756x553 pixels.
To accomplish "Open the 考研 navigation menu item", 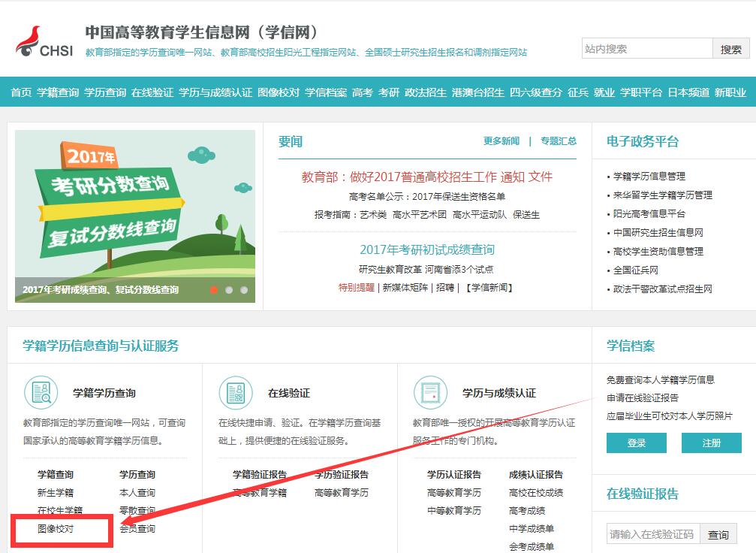I will [389, 92].
